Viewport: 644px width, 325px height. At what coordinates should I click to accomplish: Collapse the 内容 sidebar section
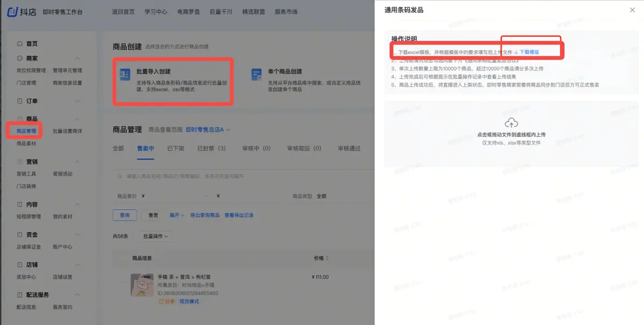[x=77, y=205]
